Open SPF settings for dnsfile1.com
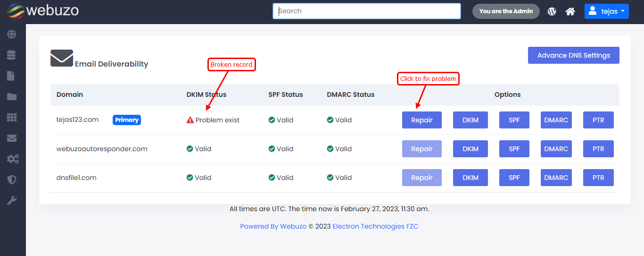This screenshot has height=256, width=644. (514, 178)
